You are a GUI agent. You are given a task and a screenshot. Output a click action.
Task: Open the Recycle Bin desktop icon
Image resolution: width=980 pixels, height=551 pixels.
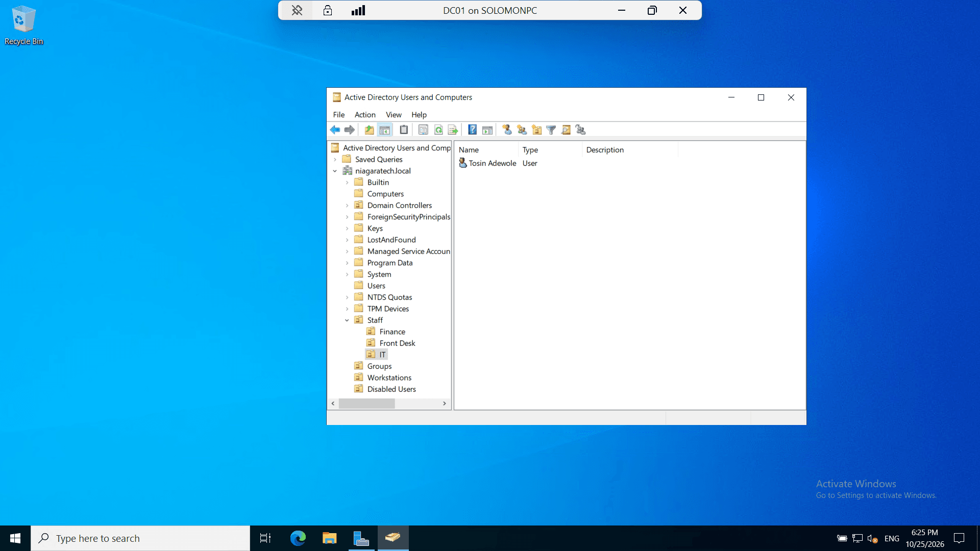click(x=23, y=26)
